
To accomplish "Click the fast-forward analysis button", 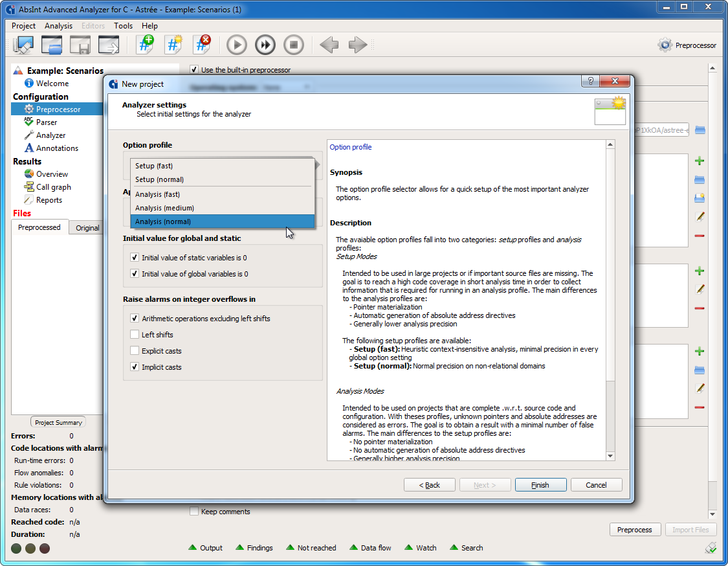I will tap(265, 45).
